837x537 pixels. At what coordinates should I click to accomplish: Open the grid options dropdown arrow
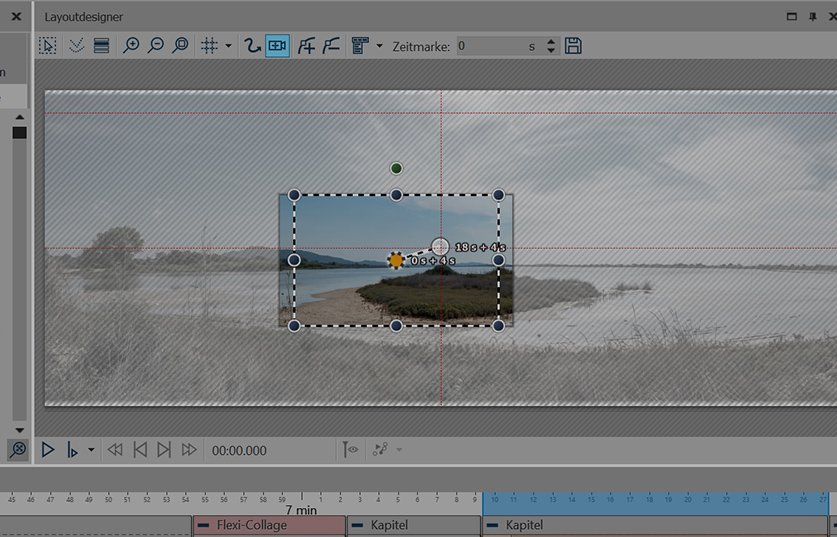point(228,46)
